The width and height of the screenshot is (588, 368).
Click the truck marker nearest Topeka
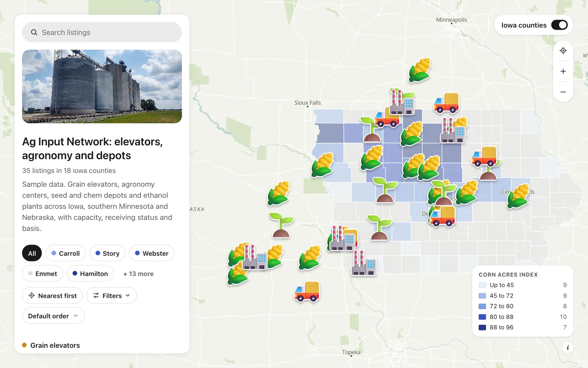click(307, 291)
